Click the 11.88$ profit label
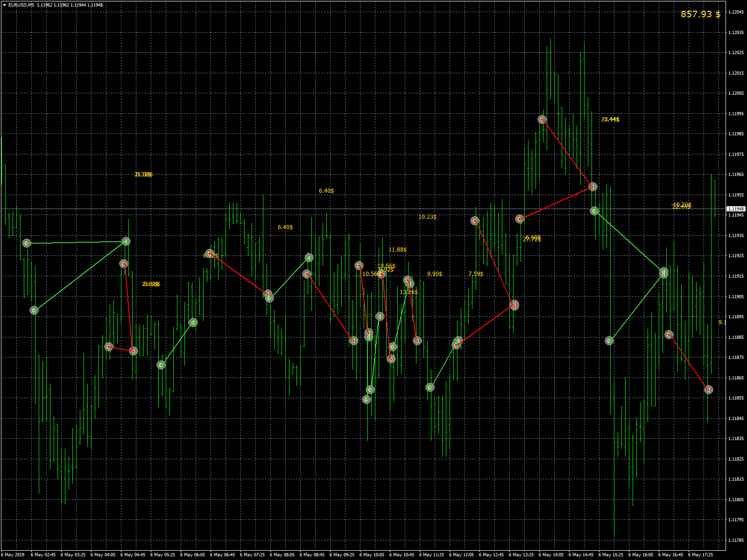Screen dimensions: 747x560 (397, 250)
